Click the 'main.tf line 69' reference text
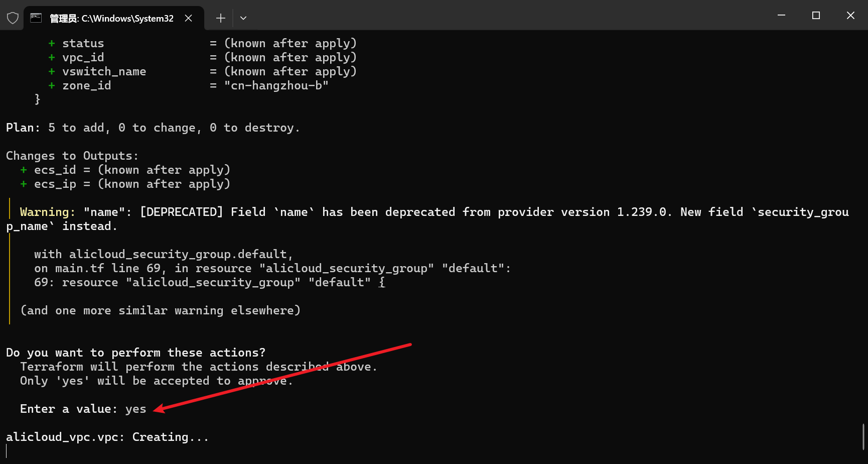 pos(108,269)
